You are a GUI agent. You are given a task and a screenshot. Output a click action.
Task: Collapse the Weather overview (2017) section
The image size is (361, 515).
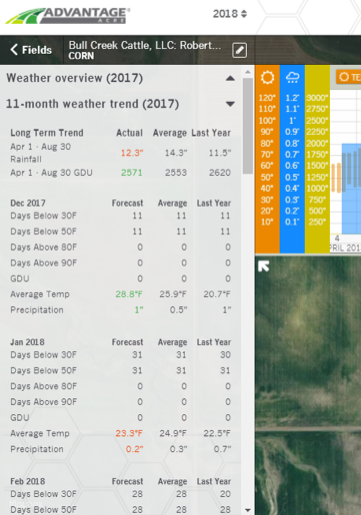pos(230,78)
